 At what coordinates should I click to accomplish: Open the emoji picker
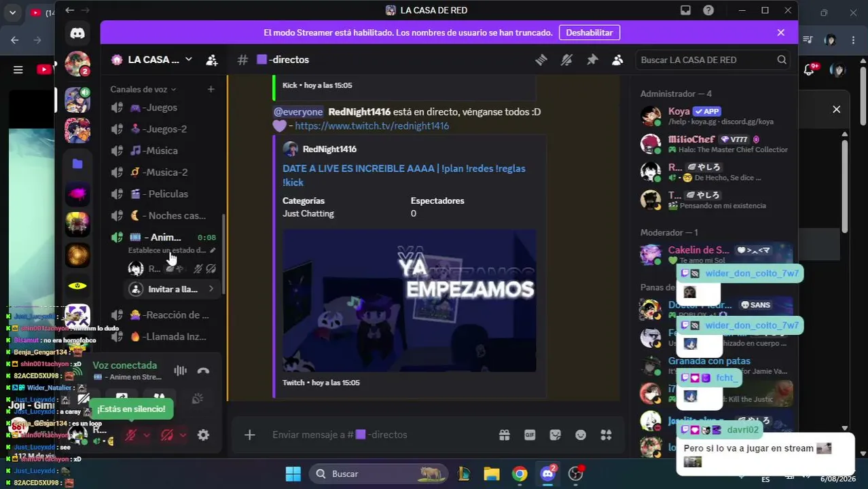click(x=581, y=435)
